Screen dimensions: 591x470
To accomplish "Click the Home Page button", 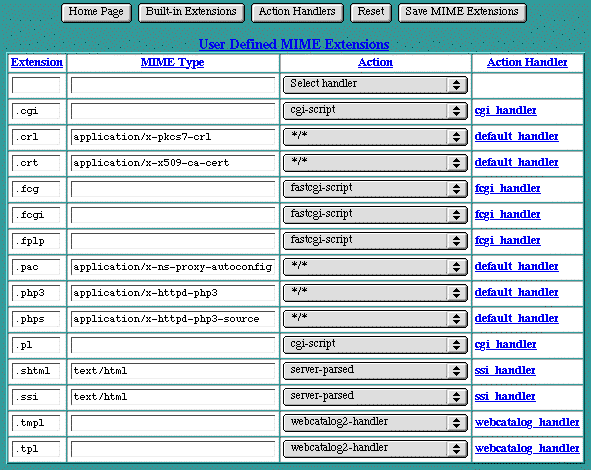I will [96, 12].
